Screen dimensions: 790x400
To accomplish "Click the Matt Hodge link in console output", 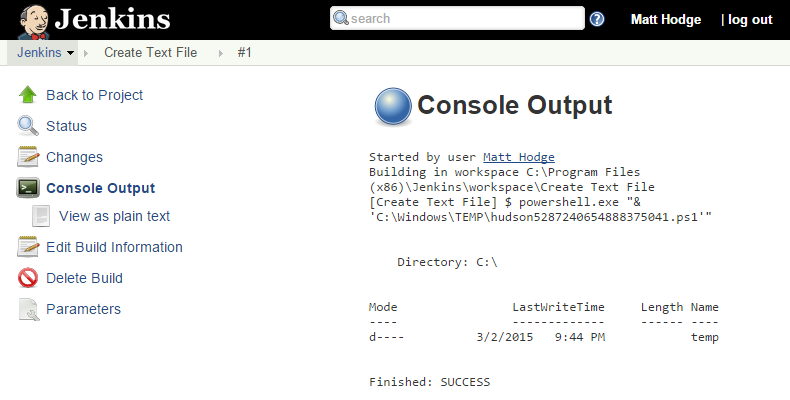I will point(518,157).
